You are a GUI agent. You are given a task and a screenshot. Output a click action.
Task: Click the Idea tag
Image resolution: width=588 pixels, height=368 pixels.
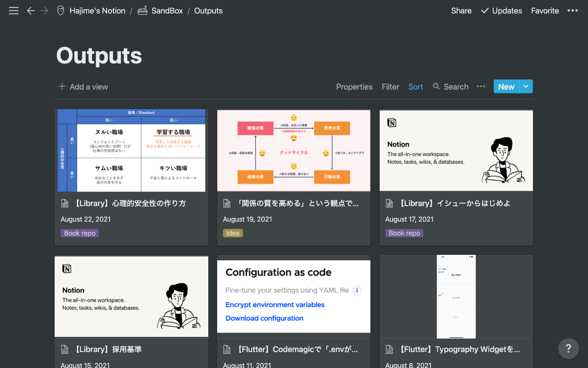[x=233, y=233]
